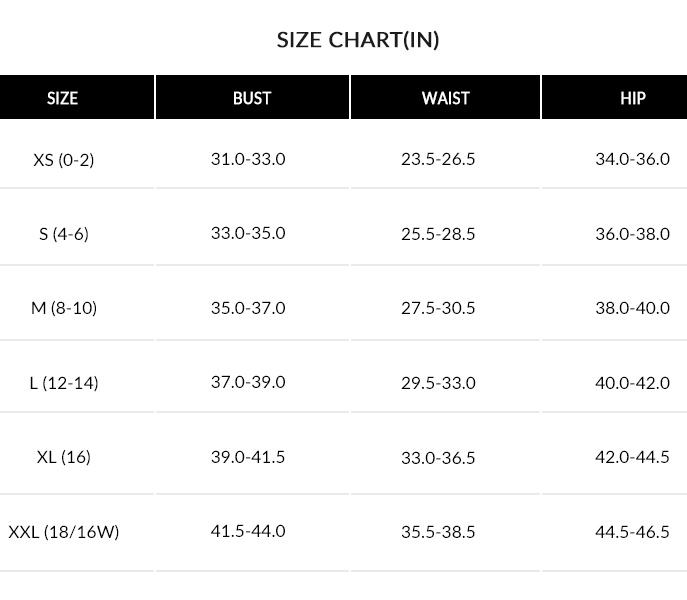Select the L (12-14) size row label
Screen dimensions: 687x600
(x=64, y=382)
